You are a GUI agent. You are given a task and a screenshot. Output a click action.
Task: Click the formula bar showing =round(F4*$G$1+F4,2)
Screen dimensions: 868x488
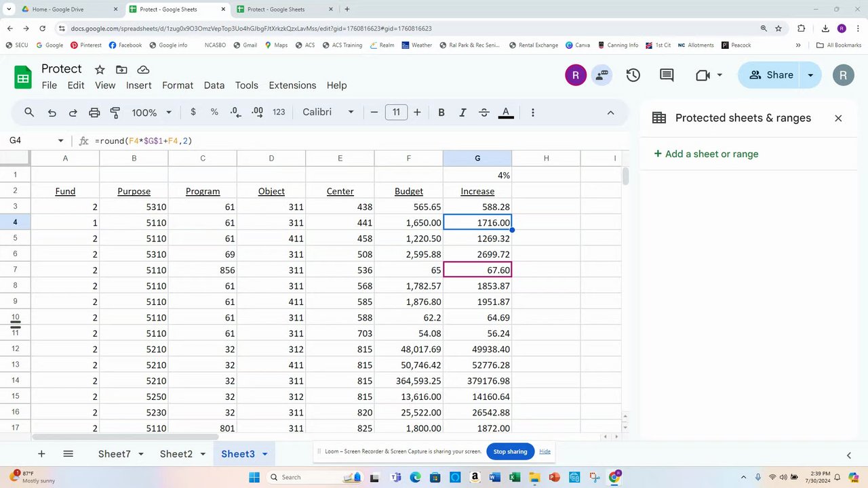(x=359, y=141)
